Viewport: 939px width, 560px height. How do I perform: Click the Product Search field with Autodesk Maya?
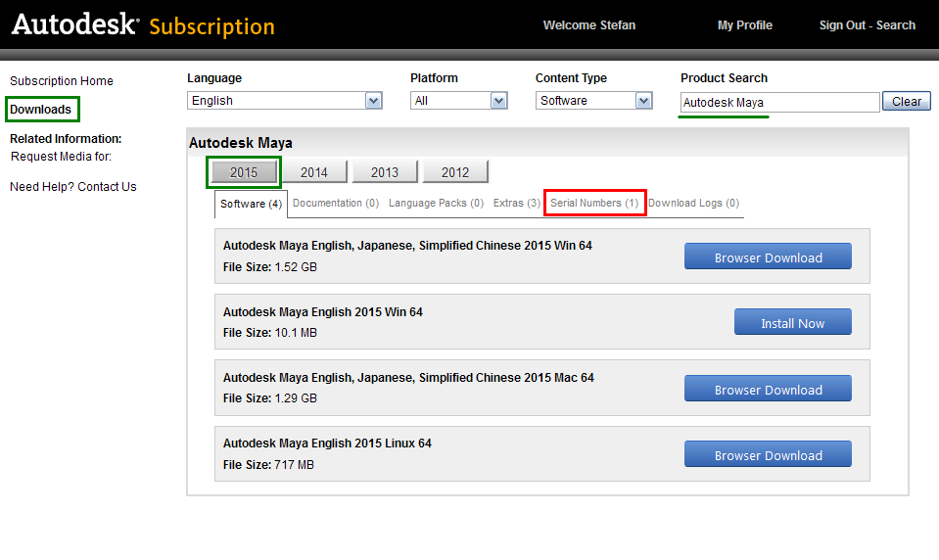(779, 103)
